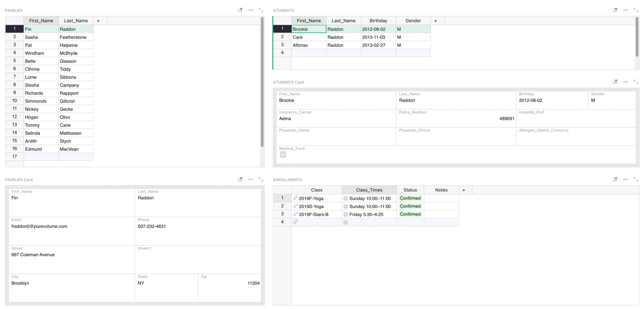
Task: Click the empty Hospital_Pref field
Action: pos(576,118)
